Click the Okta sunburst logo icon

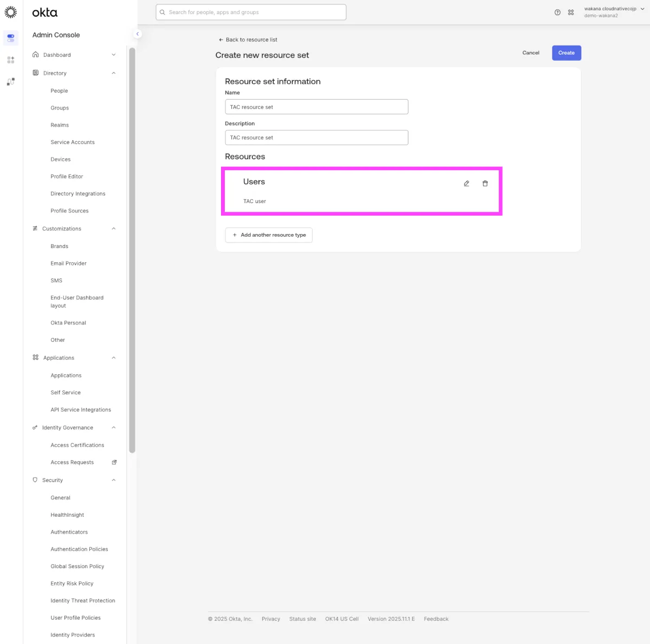11,12
